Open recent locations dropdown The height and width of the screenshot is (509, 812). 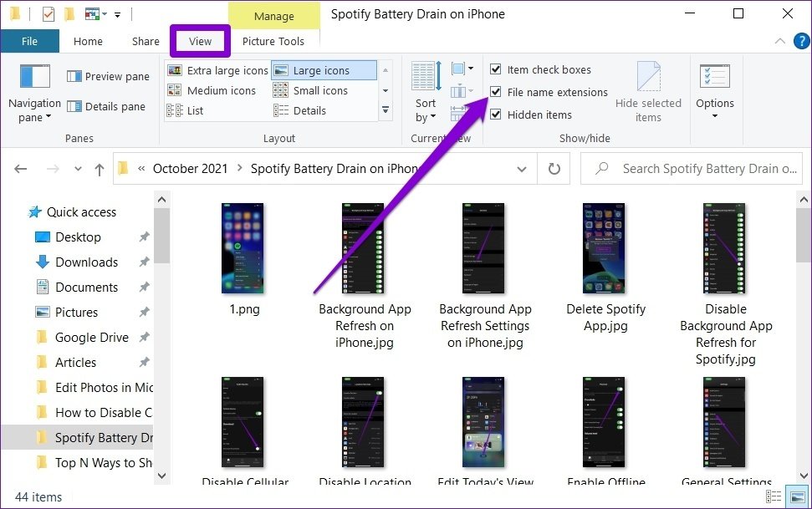[x=78, y=169]
